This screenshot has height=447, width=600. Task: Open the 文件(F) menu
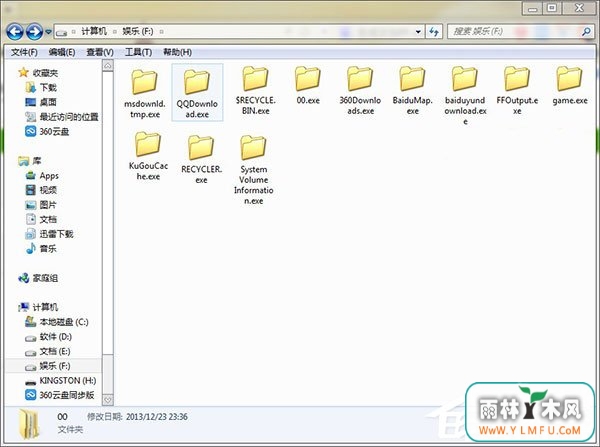pos(24,52)
